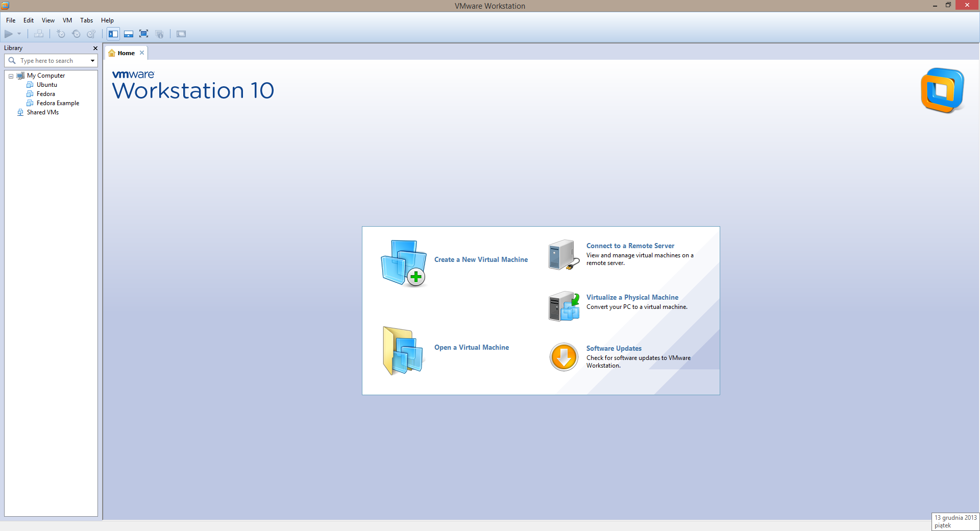
Task: Collapse the My Computer tree node
Action: 11,76
